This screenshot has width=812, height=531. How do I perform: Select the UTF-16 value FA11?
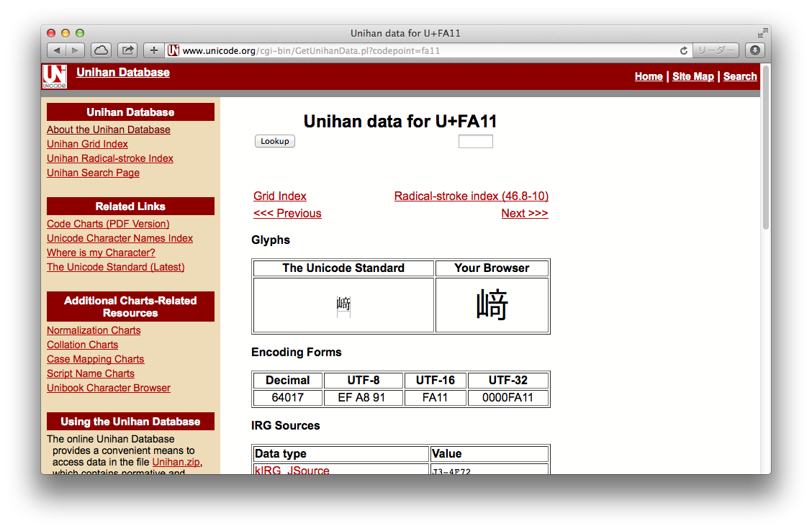pos(435,397)
